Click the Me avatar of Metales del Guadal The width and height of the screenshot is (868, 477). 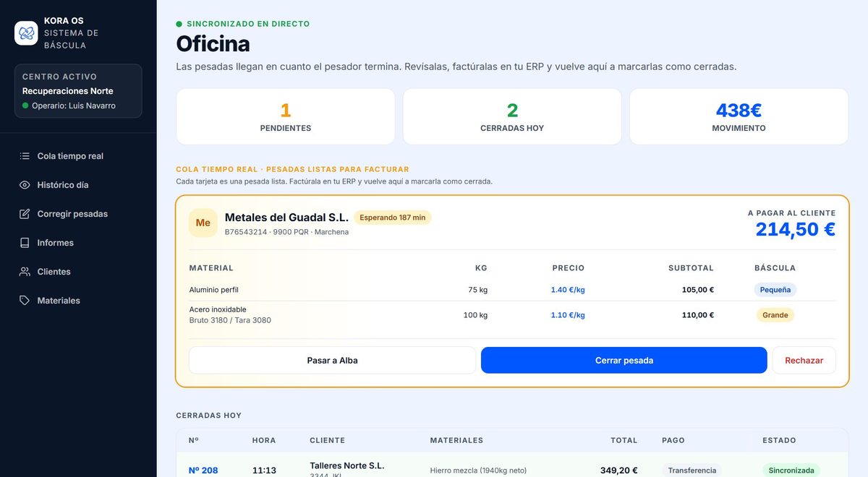click(x=203, y=223)
